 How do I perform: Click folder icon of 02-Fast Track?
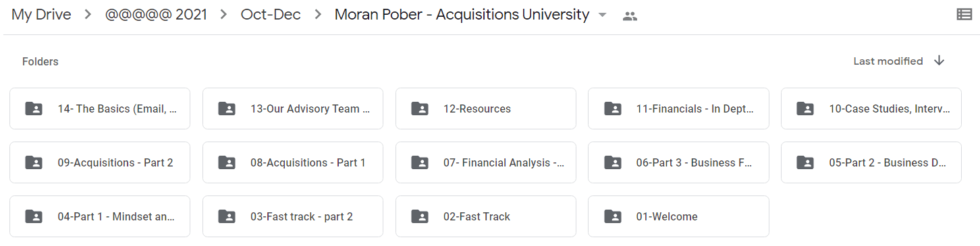click(x=420, y=216)
